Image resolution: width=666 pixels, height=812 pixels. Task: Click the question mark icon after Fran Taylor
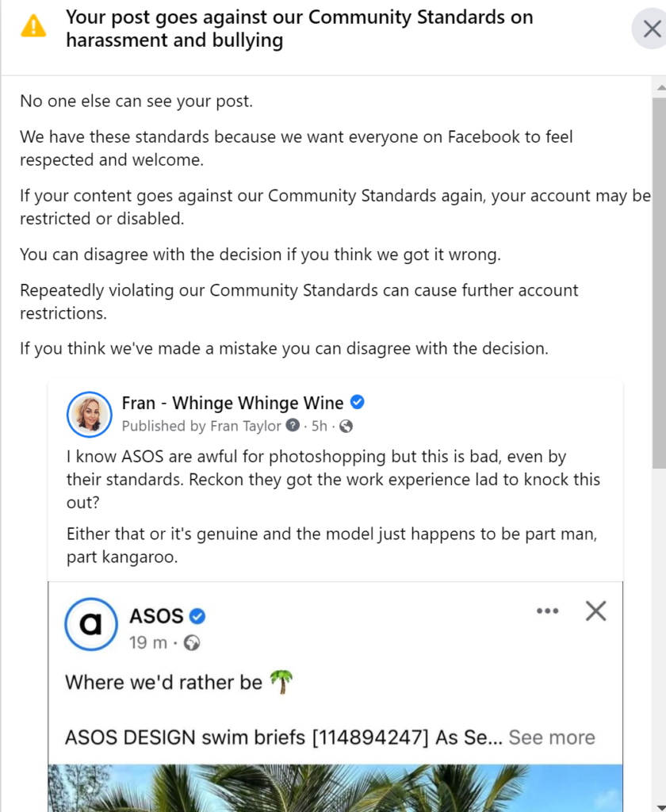293,425
